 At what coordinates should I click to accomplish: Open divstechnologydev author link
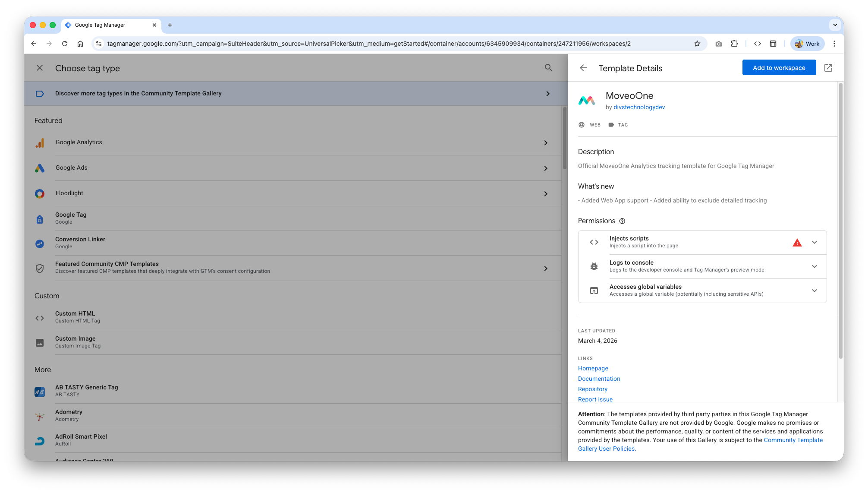[639, 107]
